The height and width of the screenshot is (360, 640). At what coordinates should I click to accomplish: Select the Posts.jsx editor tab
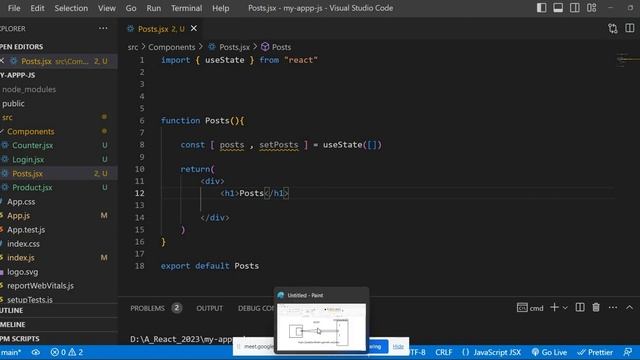pos(161,29)
